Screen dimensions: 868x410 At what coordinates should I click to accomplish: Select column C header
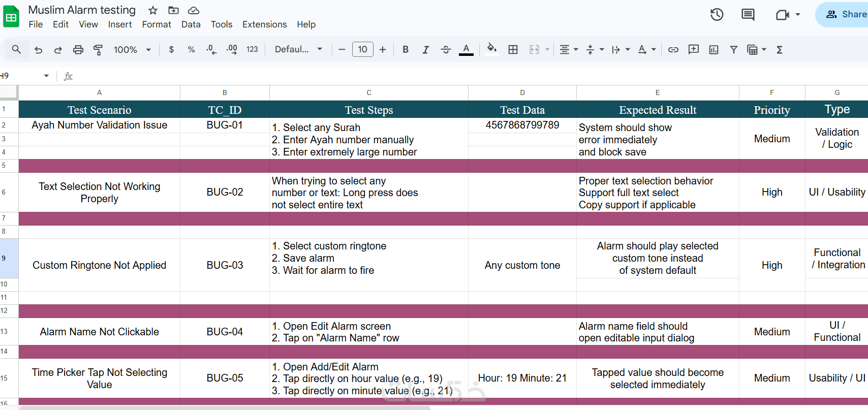pos(369,92)
